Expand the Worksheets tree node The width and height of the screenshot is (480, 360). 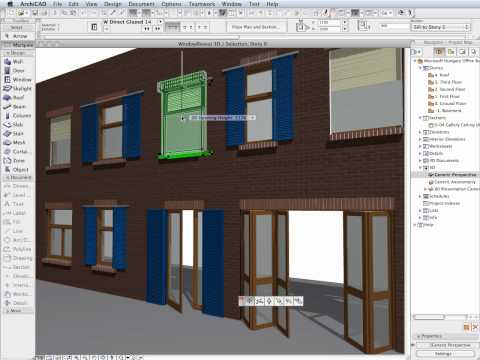420,146
